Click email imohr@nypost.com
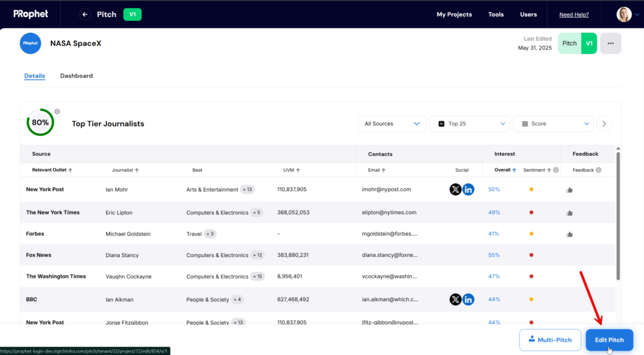 click(386, 190)
